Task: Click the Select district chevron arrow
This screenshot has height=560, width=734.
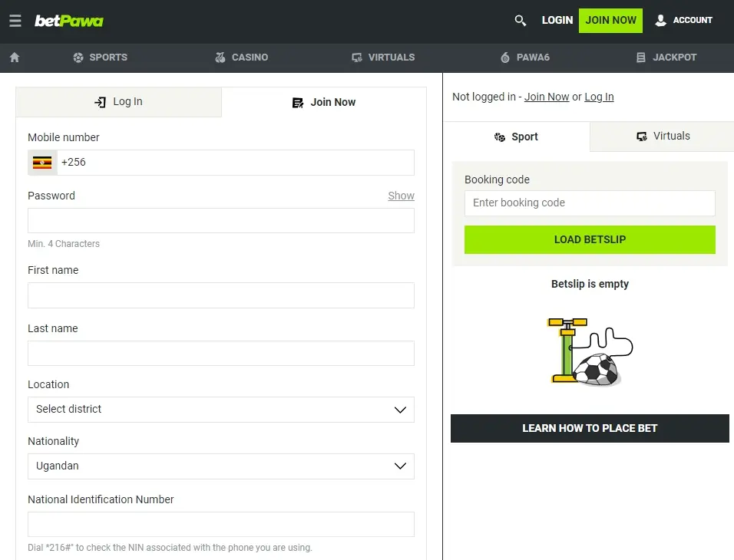Action: [400, 410]
